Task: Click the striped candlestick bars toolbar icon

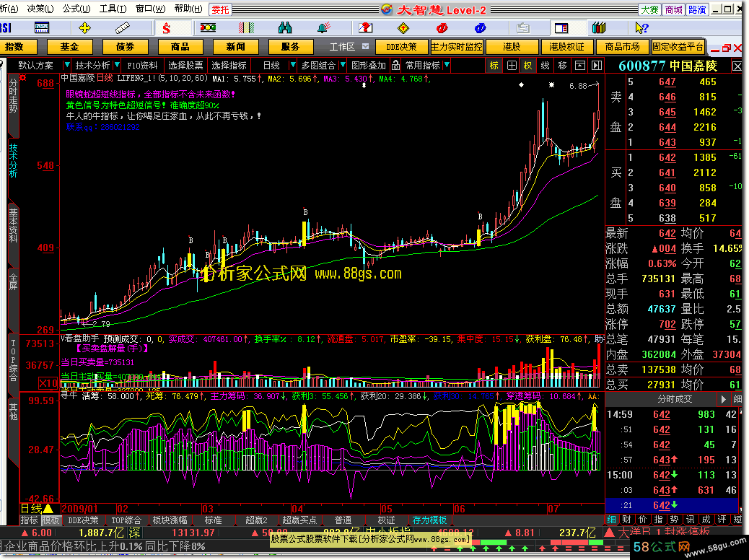Action: click(x=247, y=28)
